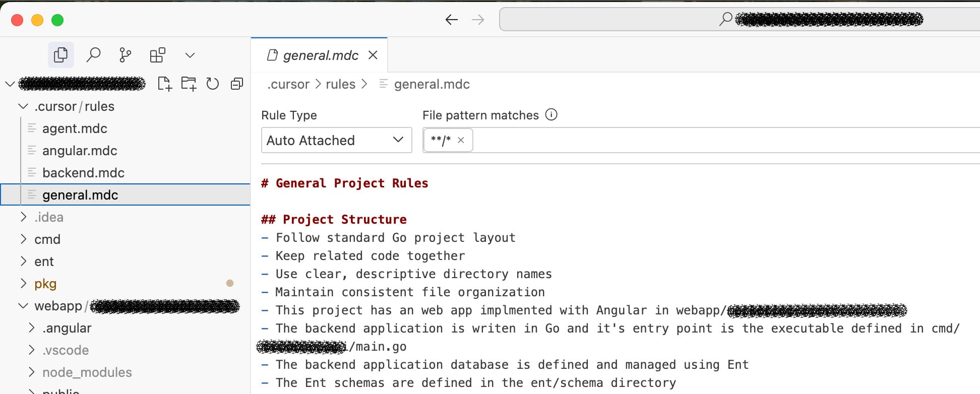Click line 'Keep related code together'
The image size is (980, 394).
point(370,255)
